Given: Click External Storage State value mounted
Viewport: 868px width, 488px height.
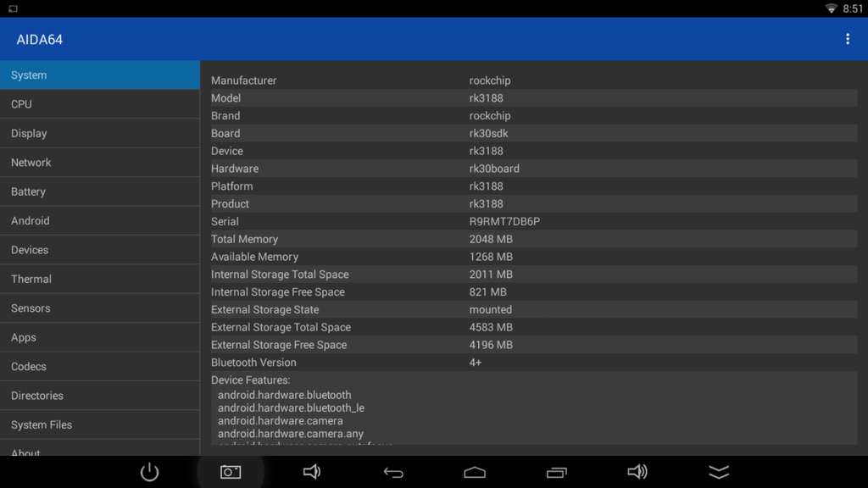Looking at the screenshot, I should click(x=491, y=310).
